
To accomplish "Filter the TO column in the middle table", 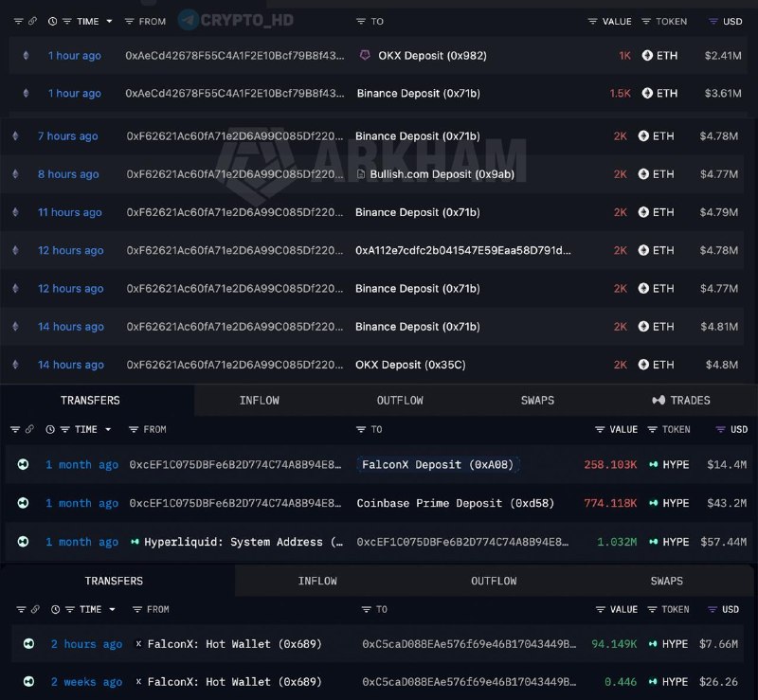I will 361,429.
